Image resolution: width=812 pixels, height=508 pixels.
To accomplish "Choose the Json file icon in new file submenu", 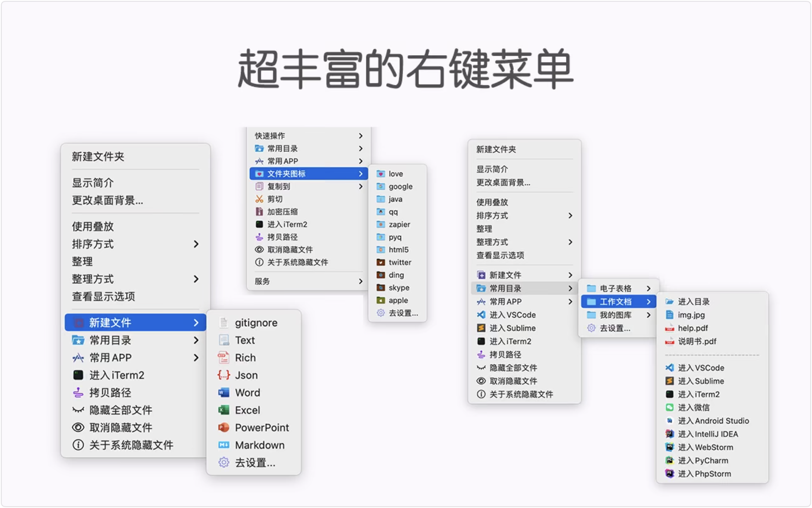I will click(223, 375).
